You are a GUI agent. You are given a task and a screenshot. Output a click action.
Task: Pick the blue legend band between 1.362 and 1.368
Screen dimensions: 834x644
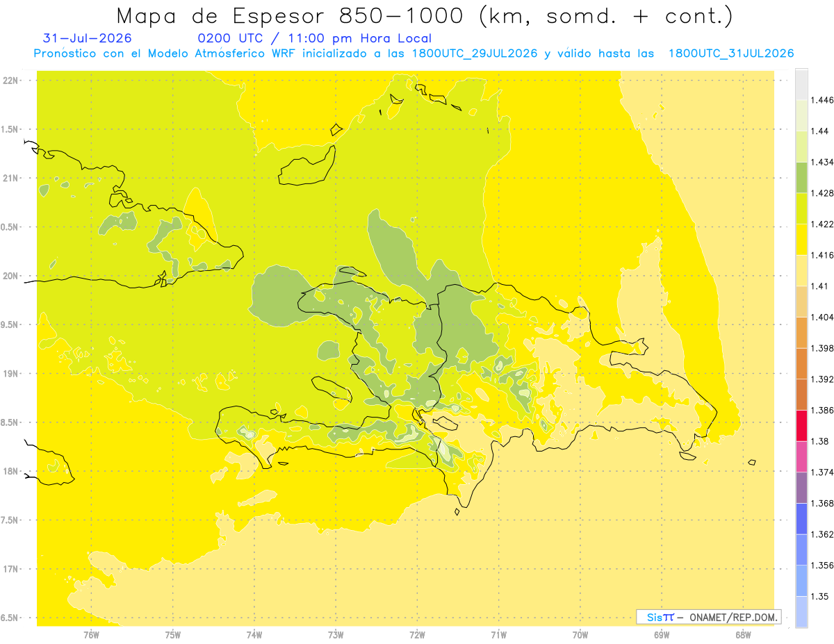[801, 519]
